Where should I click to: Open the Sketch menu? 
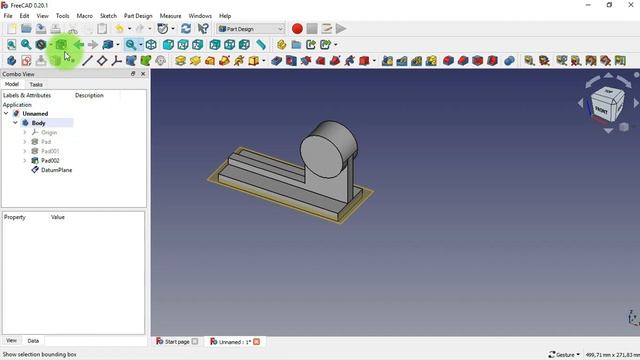[x=108, y=16]
